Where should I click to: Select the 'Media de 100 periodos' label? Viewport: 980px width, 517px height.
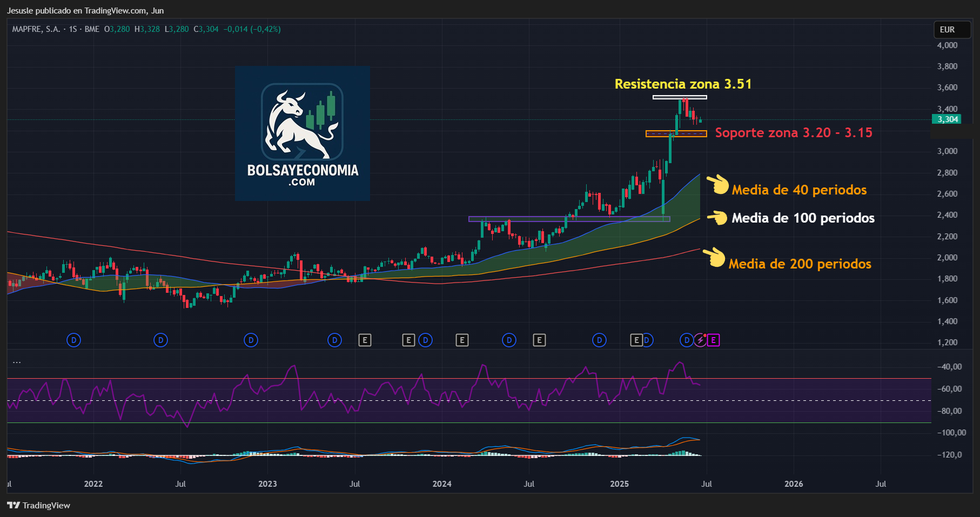click(803, 218)
